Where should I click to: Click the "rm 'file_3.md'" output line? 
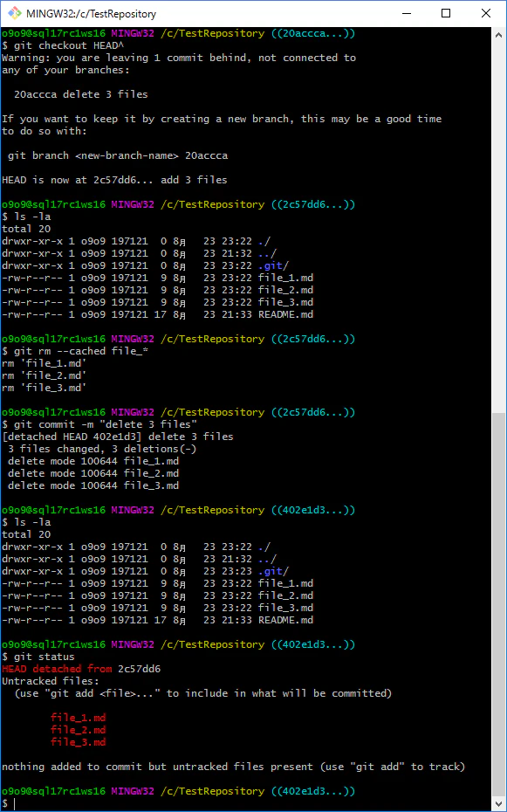44,388
